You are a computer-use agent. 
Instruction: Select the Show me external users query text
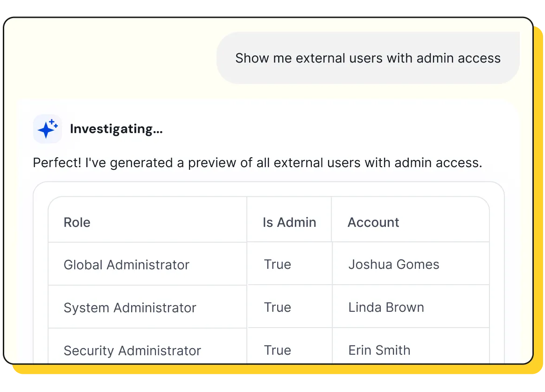pos(368,57)
